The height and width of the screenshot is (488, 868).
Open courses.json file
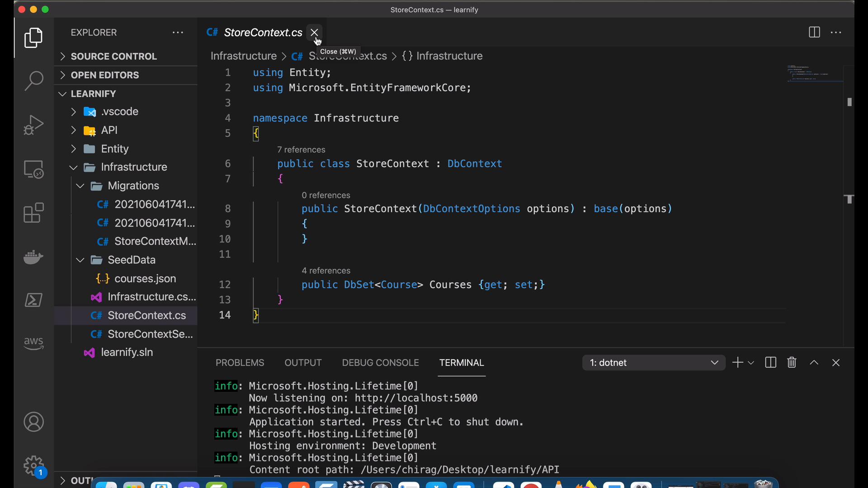pyautogui.click(x=126, y=278)
